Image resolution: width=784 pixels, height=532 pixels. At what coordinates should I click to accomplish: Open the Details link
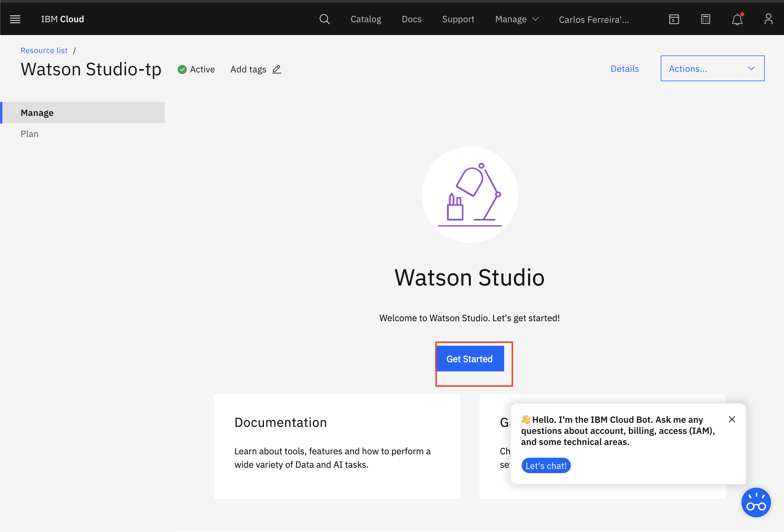coord(625,69)
